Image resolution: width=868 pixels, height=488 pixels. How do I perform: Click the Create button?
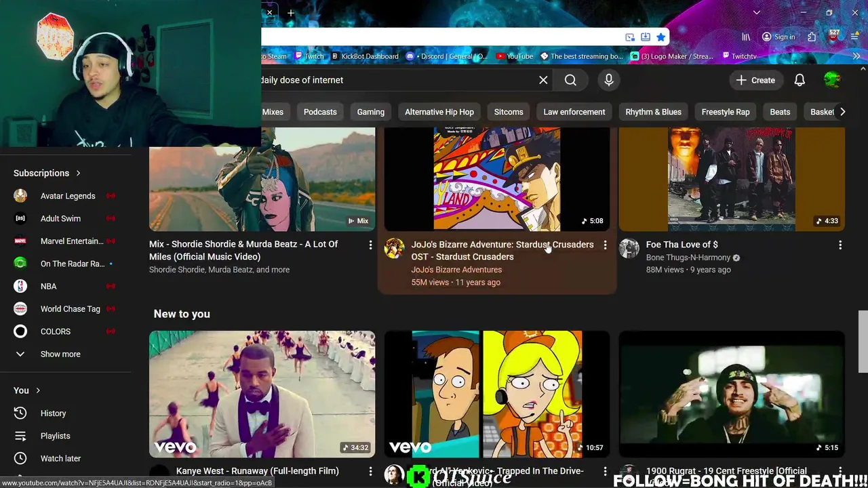[x=755, y=80]
